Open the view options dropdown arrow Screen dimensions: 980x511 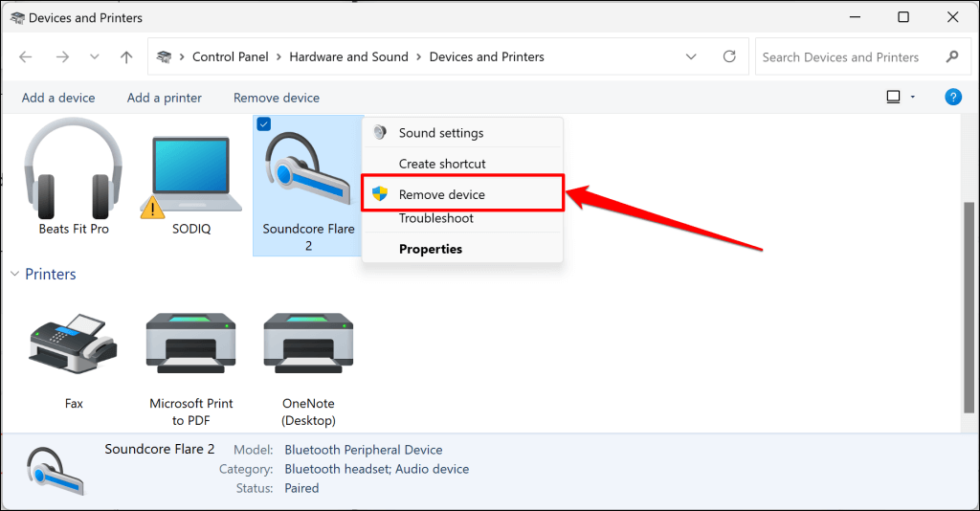pos(912,97)
